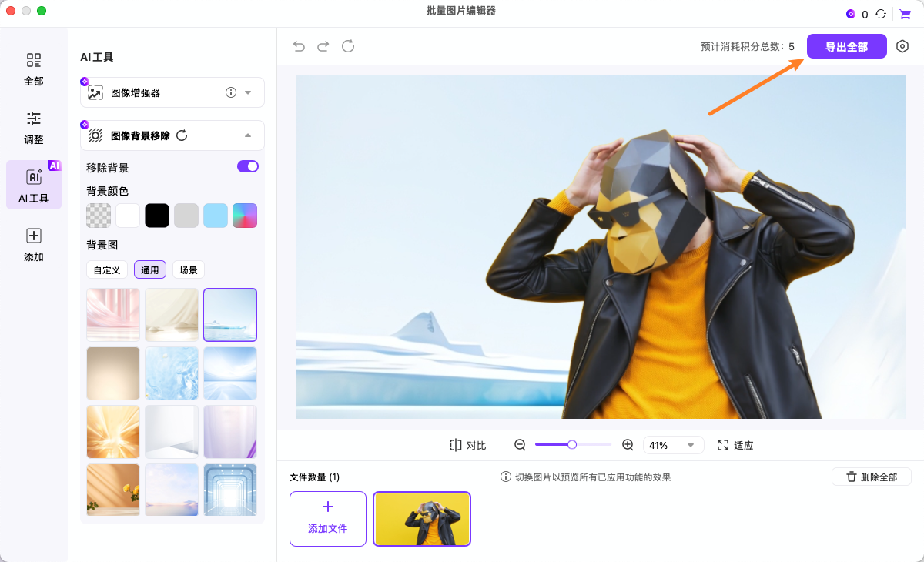Expand the 图像增强器 panel arrow
Screen dimensions: 924x562
pos(248,92)
